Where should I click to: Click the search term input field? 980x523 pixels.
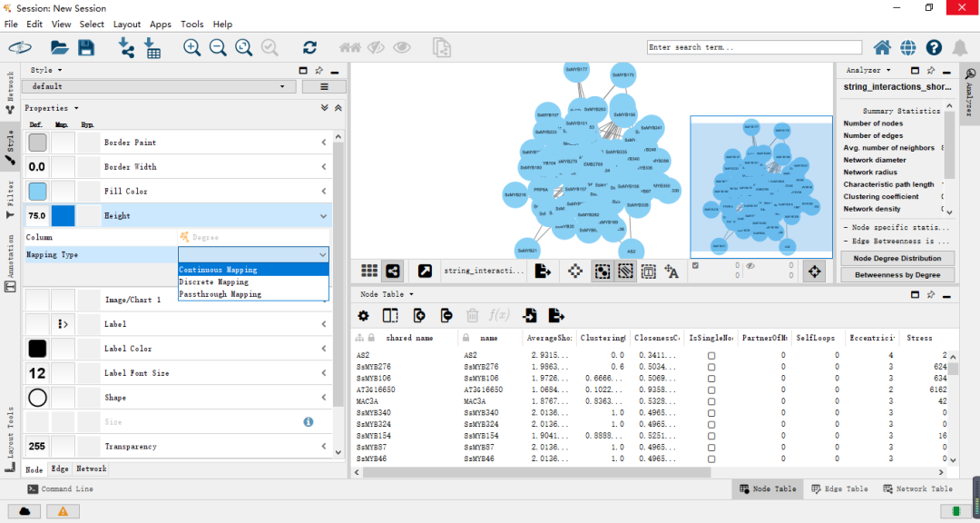click(753, 46)
